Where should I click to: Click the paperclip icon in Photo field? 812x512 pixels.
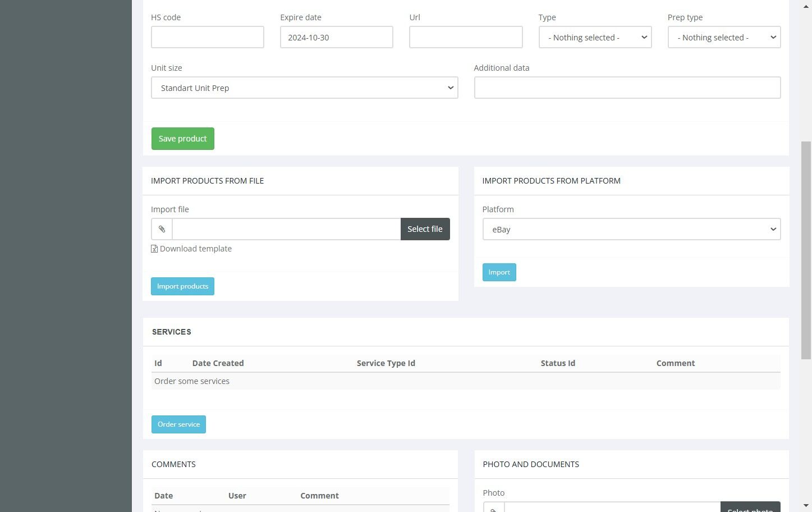494,509
